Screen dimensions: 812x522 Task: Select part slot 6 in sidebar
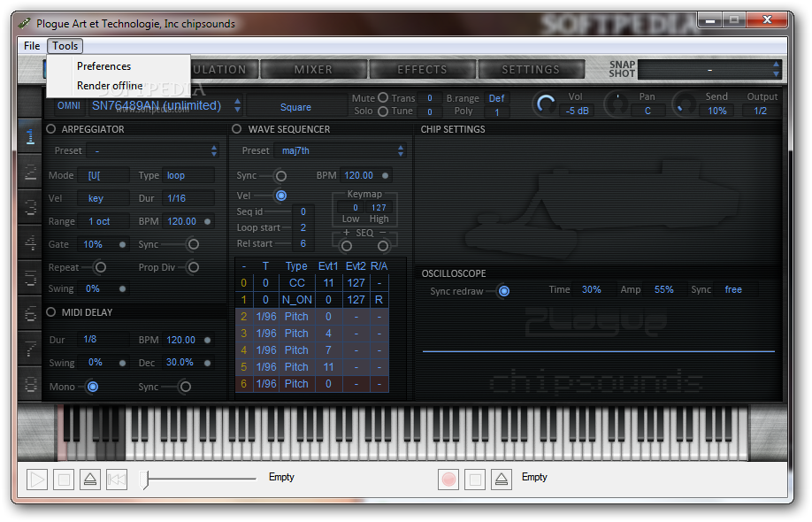coord(30,313)
